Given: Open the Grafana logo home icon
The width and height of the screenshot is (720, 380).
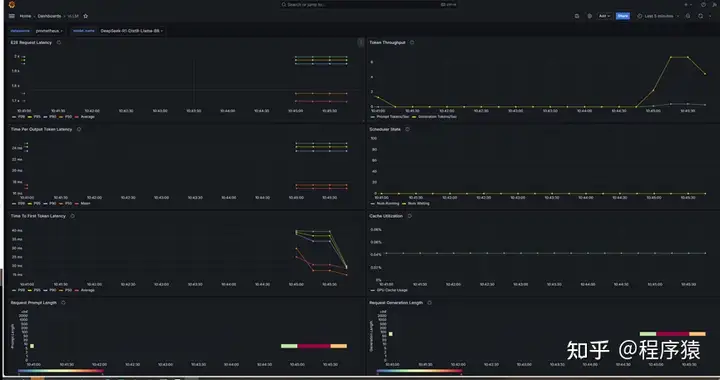Looking at the screenshot, I should point(11,5).
